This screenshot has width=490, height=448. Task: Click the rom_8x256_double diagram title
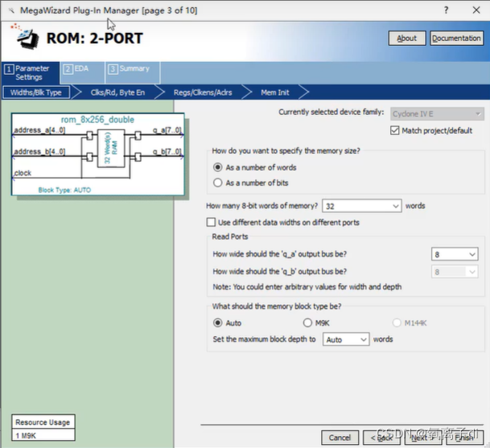point(97,120)
